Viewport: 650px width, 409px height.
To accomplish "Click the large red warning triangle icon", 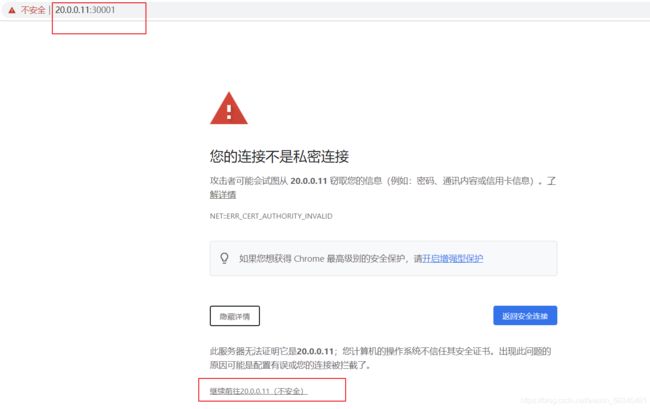I will click(x=228, y=108).
